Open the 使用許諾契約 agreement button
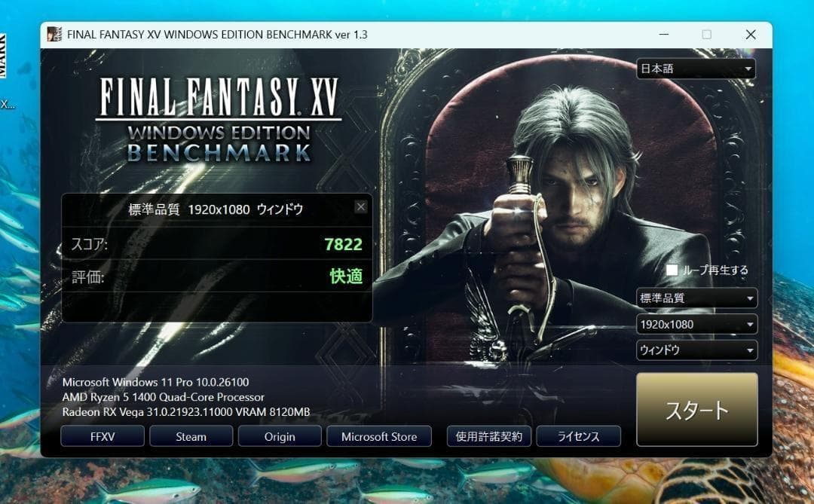 [489, 436]
